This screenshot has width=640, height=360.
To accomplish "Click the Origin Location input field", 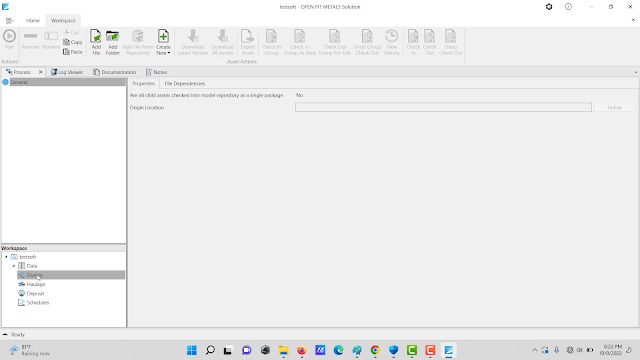I will pyautogui.click(x=443, y=107).
